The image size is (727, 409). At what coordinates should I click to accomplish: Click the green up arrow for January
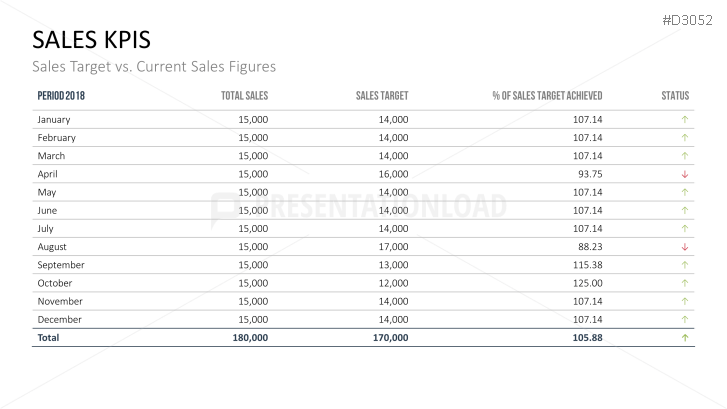pos(685,119)
